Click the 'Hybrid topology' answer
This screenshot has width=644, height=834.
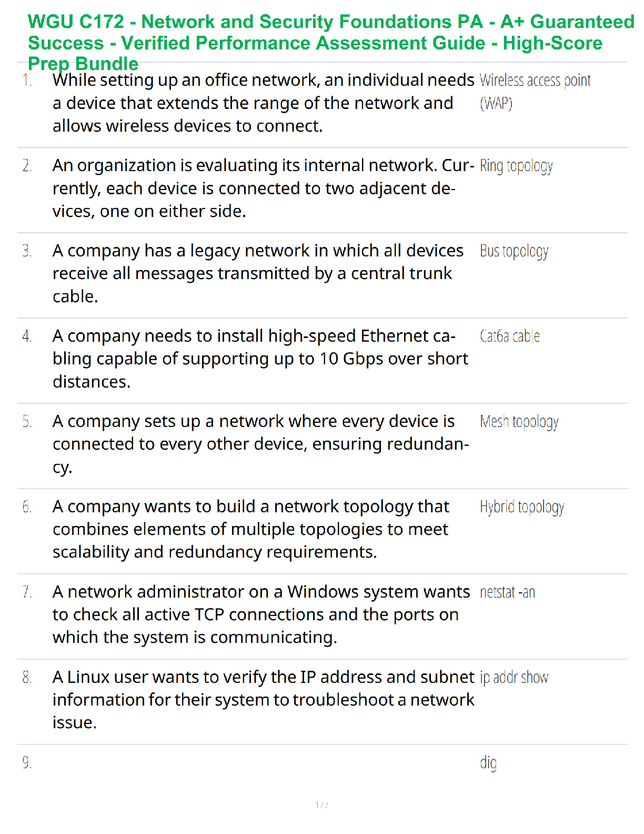tap(521, 507)
